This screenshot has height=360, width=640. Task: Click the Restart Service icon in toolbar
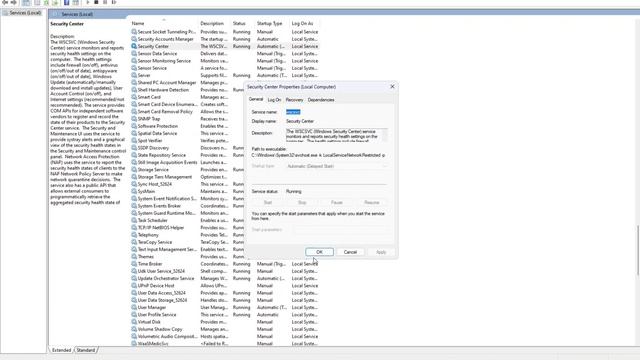tap(114, 2)
